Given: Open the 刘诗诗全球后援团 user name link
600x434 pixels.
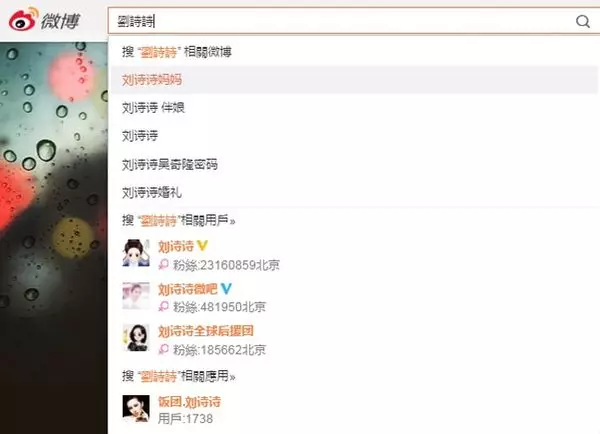Looking at the screenshot, I should (206, 331).
